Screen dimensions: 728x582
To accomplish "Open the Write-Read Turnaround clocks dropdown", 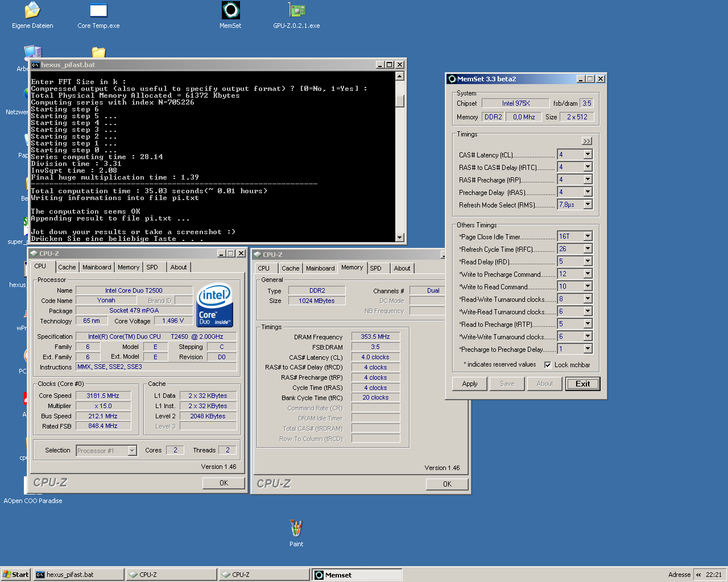I will tap(588, 311).
